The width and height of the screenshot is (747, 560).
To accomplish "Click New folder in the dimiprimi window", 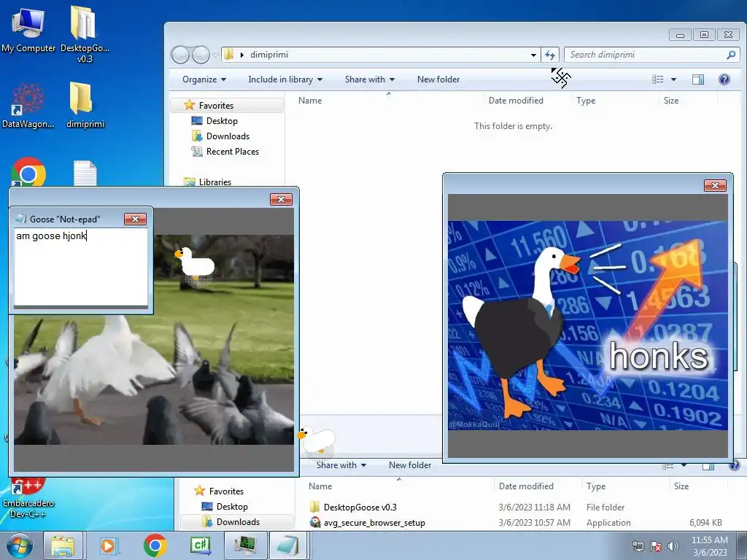I will click(x=438, y=79).
